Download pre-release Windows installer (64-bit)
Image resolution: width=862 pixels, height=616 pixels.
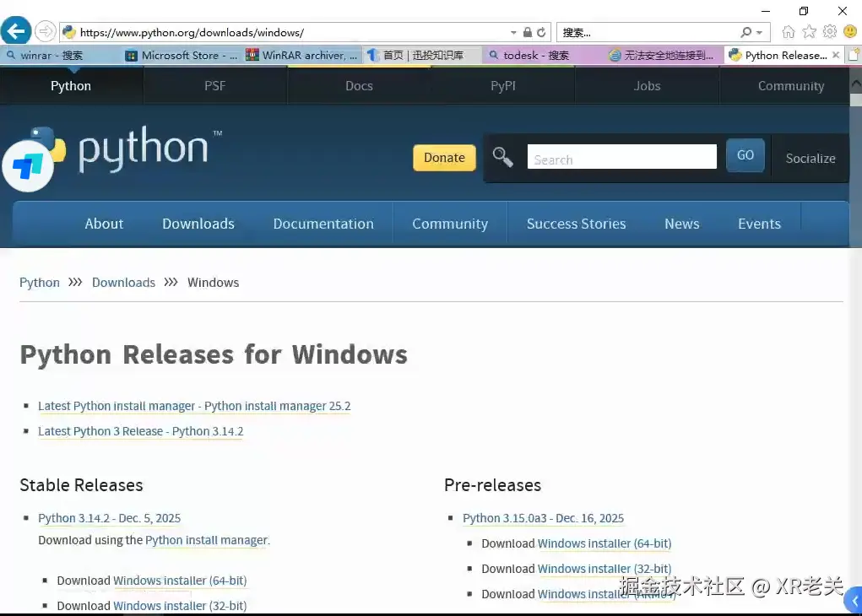[x=604, y=543]
